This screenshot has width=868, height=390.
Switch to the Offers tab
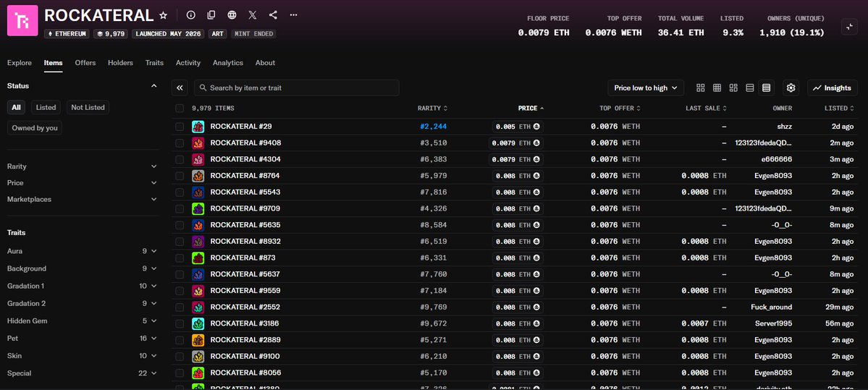(85, 63)
